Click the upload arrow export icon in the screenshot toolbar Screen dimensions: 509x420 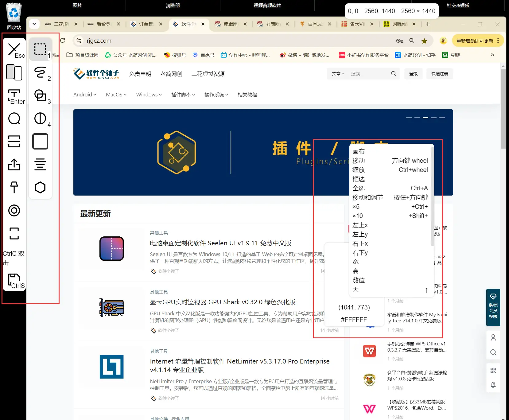coord(14,165)
